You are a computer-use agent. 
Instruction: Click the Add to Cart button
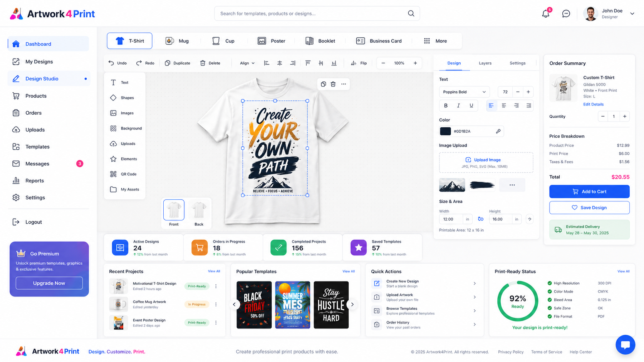589,192
